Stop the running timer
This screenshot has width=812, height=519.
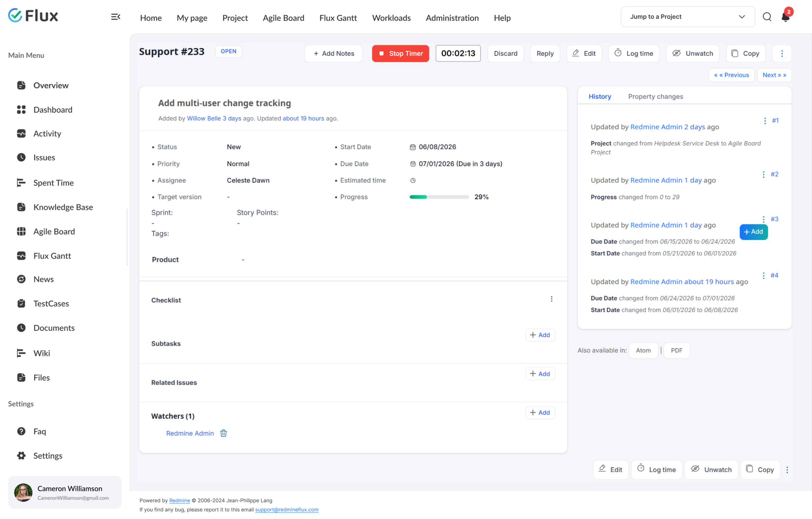(x=401, y=53)
